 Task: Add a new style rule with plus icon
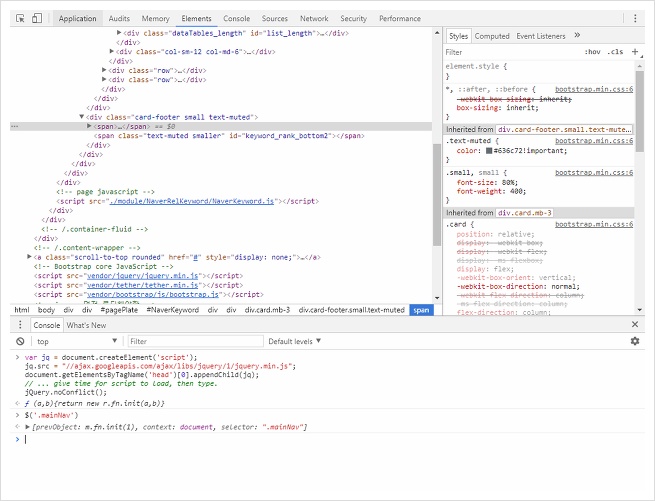point(635,52)
